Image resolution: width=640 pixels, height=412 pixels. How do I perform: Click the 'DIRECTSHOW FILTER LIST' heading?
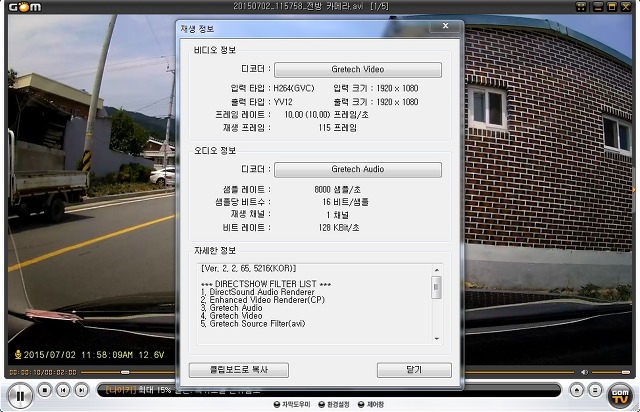[266, 284]
